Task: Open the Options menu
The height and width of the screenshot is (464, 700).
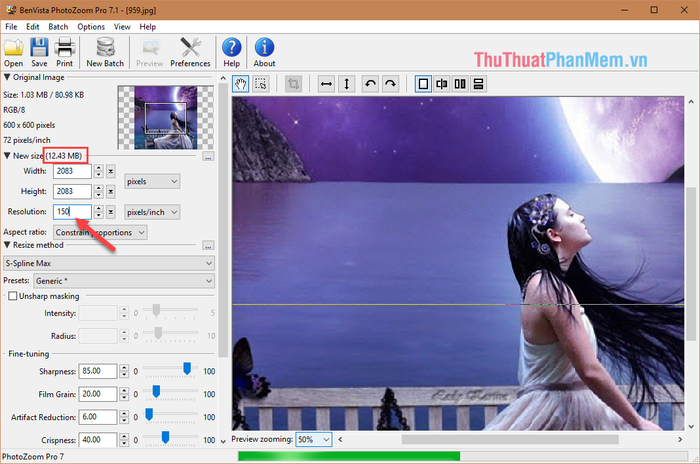Action: click(91, 27)
